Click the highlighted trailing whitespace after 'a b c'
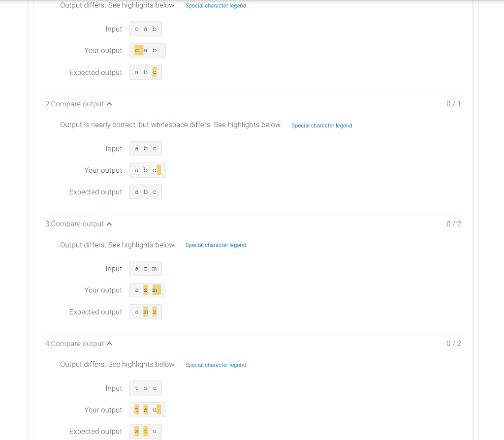This screenshot has height=440, width=504. click(159, 170)
